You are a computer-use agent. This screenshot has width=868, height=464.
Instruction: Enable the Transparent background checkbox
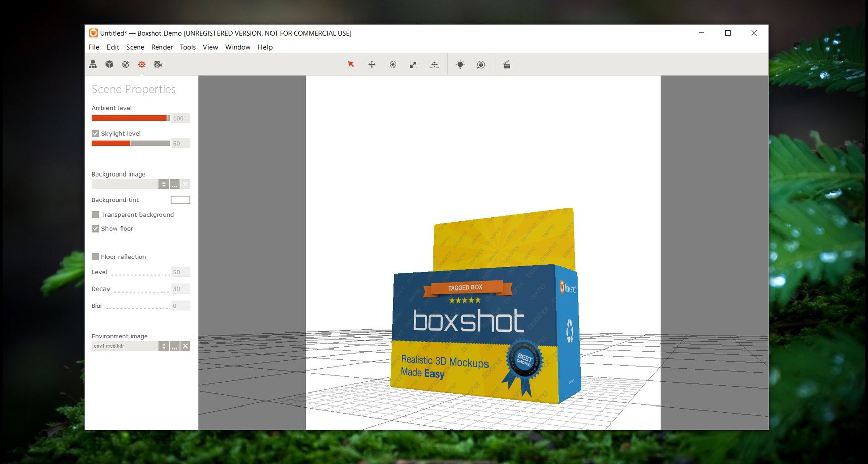[95, 214]
